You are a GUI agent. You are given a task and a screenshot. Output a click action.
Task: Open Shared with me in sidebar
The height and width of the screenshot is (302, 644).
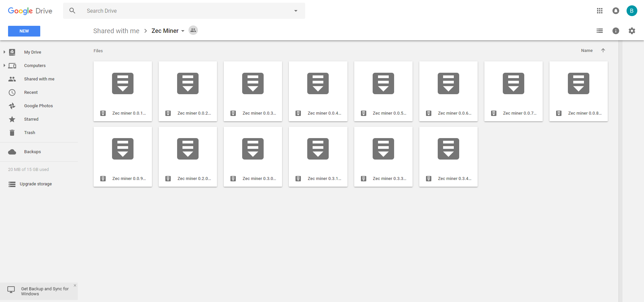[39, 79]
